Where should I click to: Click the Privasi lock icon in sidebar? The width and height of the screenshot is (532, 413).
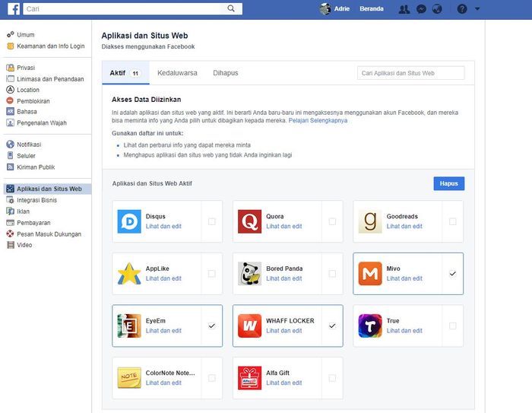[x=11, y=68]
